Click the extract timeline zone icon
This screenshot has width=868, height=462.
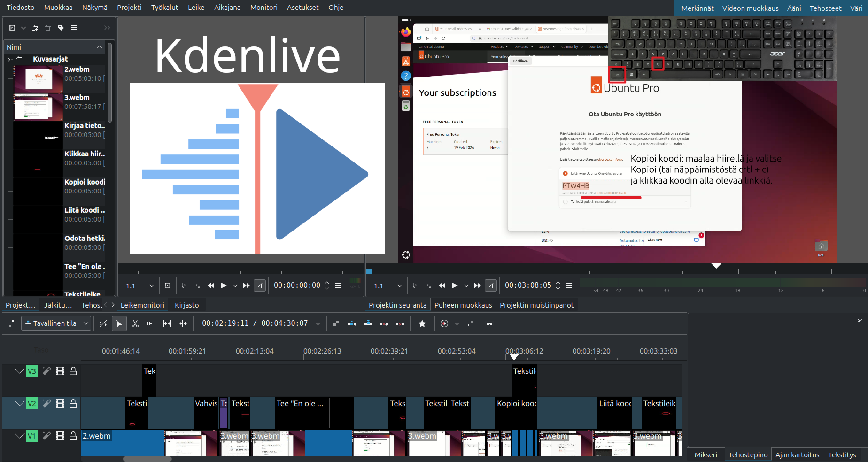point(384,323)
